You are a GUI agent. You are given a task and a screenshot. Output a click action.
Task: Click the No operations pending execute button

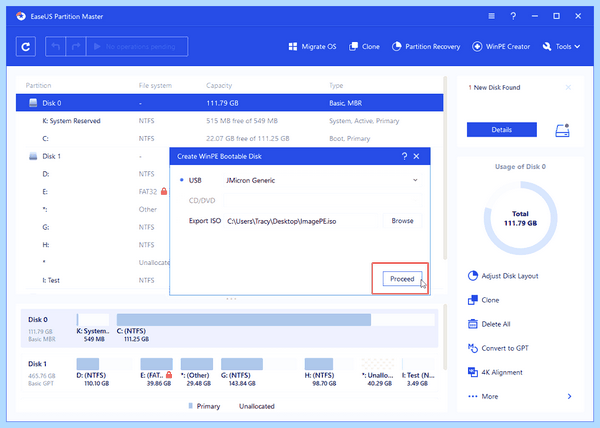pos(137,47)
